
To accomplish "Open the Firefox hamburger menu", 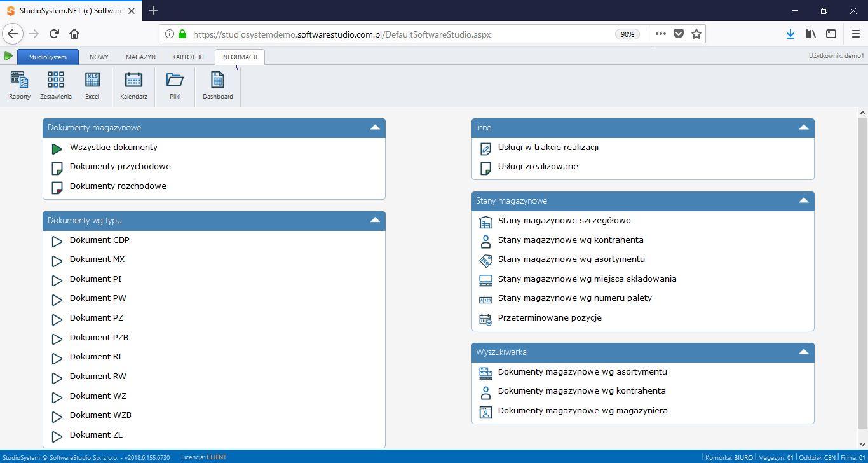I will pos(855,34).
